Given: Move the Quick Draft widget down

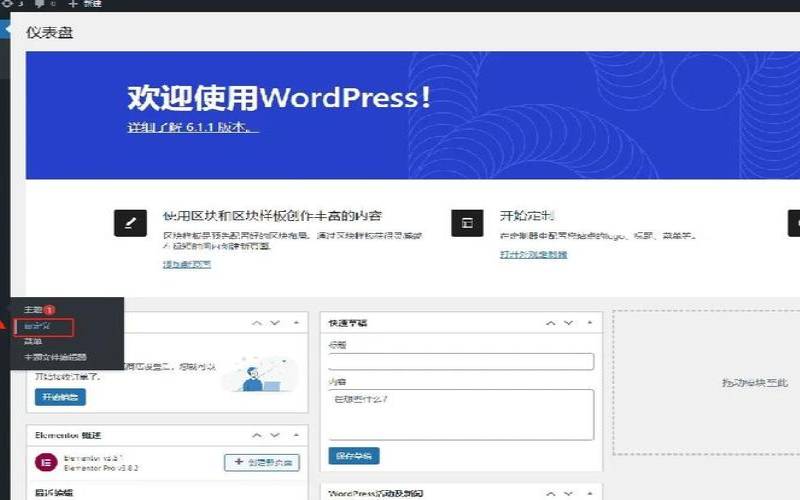Looking at the screenshot, I should (567, 323).
